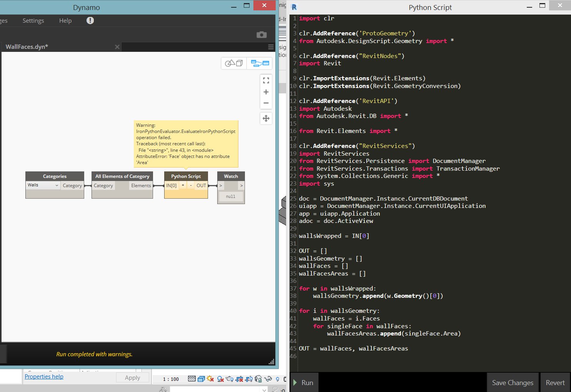Image resolution: width=571 pixels, height=392 pixels.
Task: Switch to 3D geometry background preview
Action: tap(234, 63)
